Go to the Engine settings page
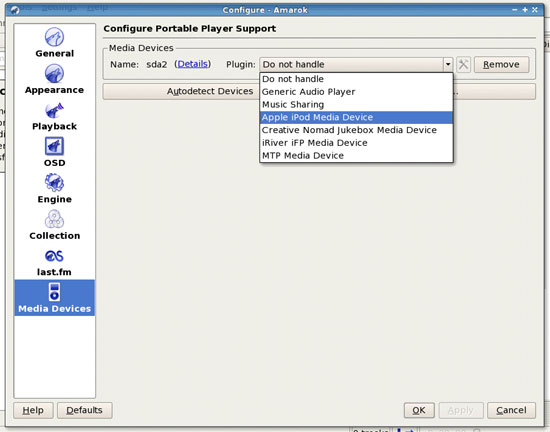 tap(54, 189)
